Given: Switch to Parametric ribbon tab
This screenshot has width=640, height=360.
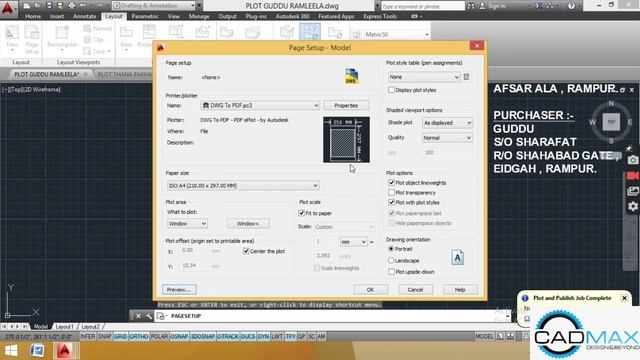Looking at the screenshot, I should pos(145,16).
